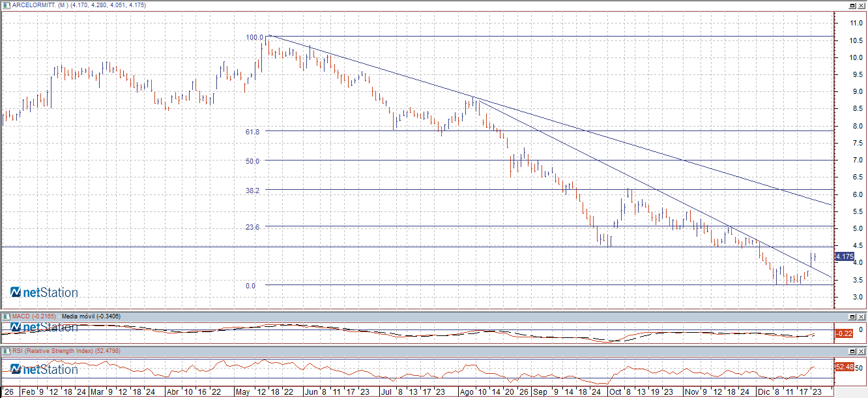Select the 61.8 Fibonacci level label
868x398 pixels.
coord(252,132)
